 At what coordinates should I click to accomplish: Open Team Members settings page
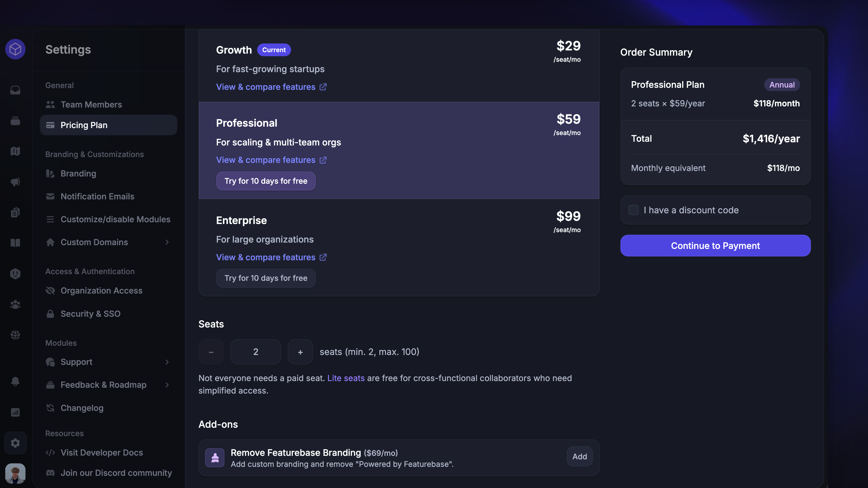(91, 104)
